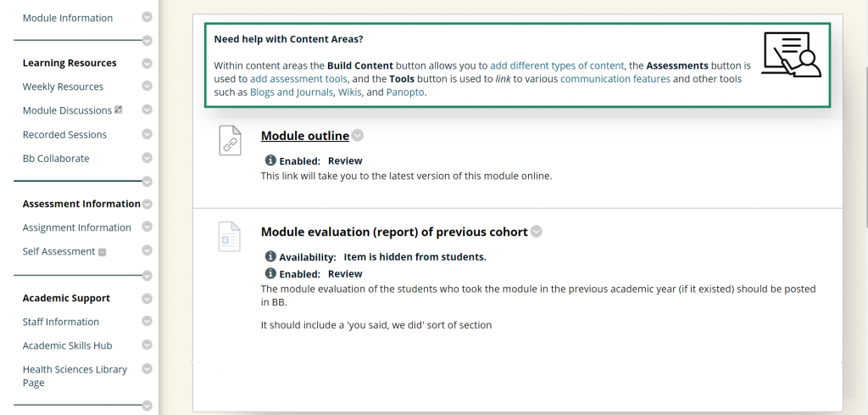Go to Assignment Information menu item
Screen dimensions: 868x415
pyautogui.click(x=77, y=227)
